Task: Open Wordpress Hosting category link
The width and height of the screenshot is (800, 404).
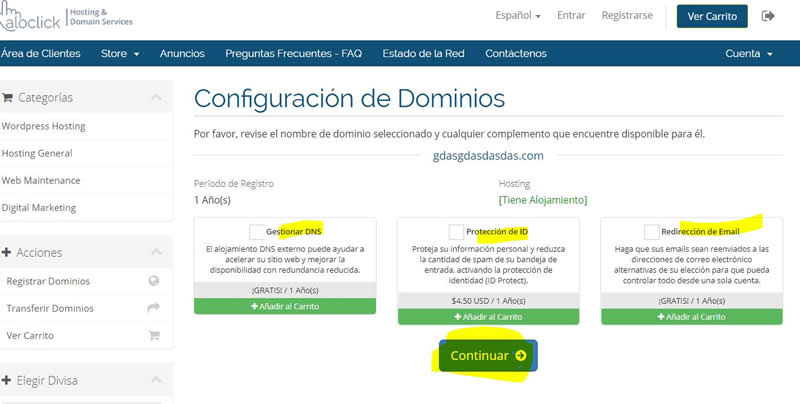Action: 44,127
